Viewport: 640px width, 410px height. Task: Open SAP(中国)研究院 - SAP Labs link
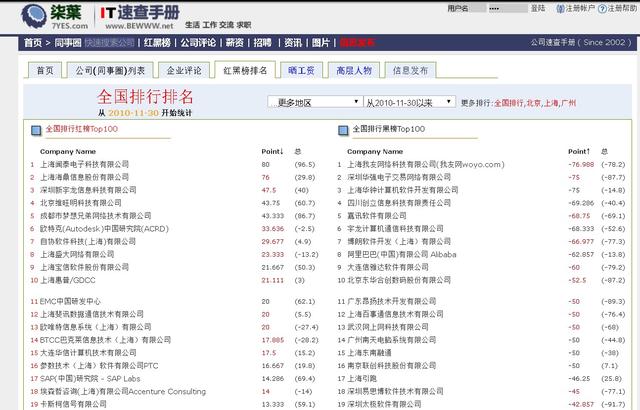[90, 379]
